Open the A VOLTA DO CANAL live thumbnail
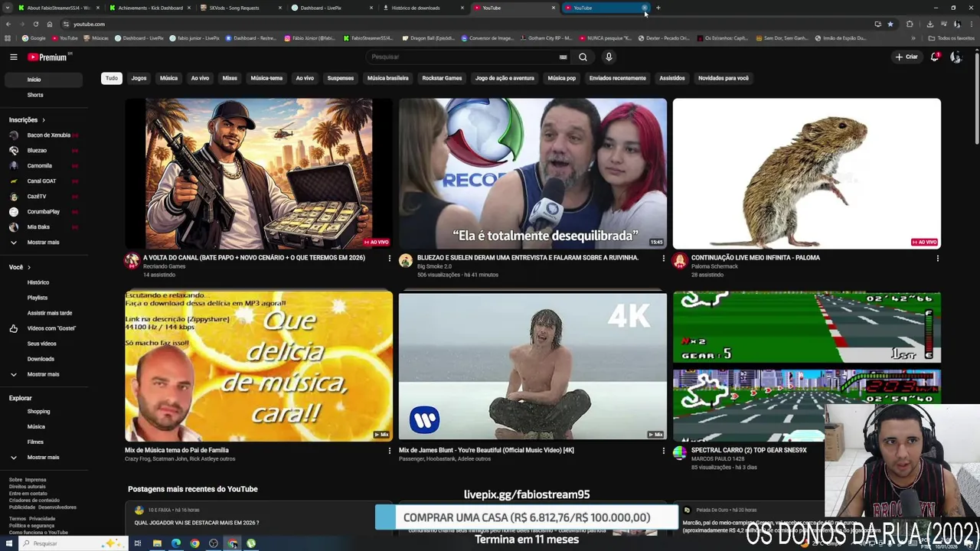Image resolution: width=980 pixels, height=551 pixels. point(259,174)
